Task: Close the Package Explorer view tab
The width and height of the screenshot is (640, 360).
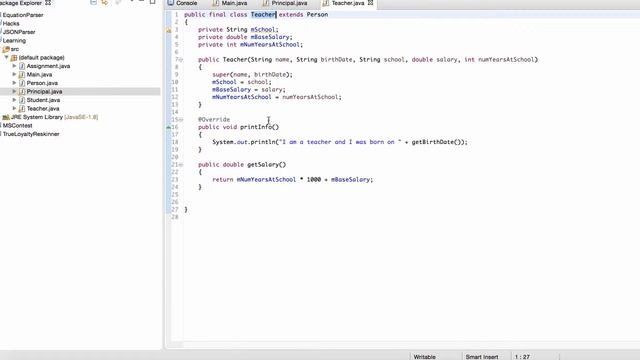Action: [48, 3]
